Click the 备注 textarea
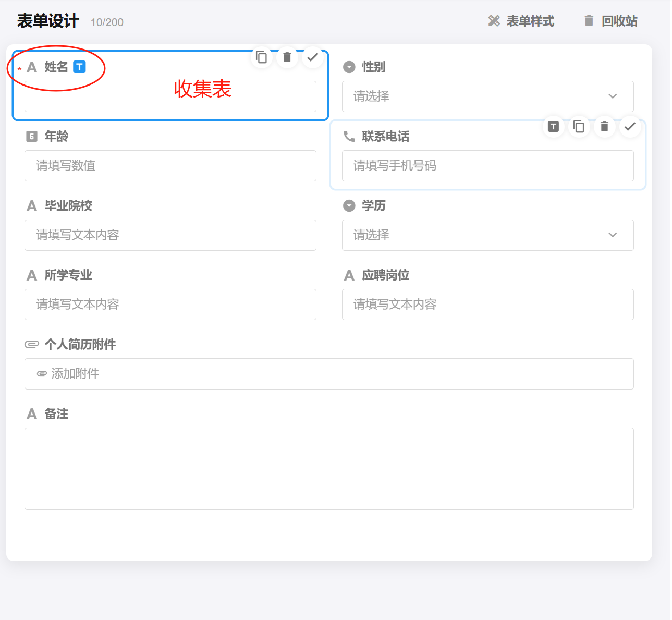 coord(329,468)
